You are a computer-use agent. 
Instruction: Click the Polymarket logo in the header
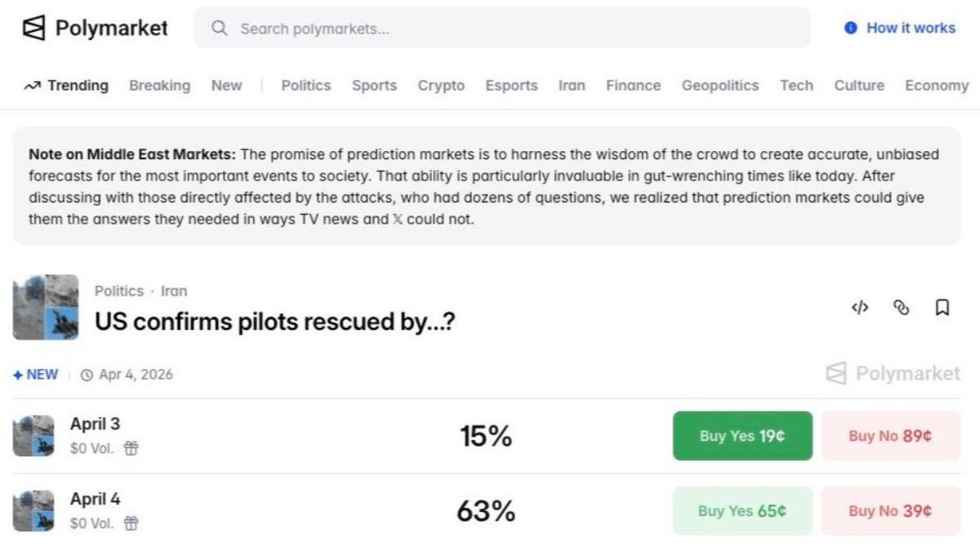94,27
